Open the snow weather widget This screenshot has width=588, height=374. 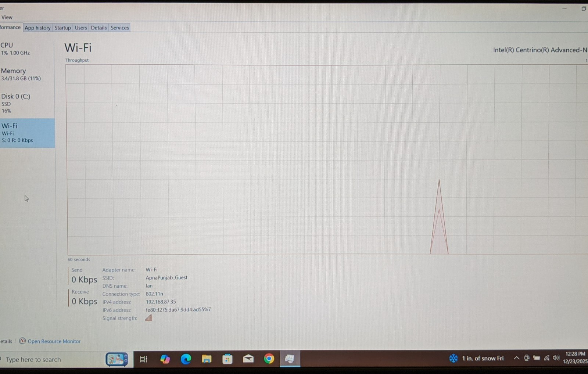click(x=476, y=358)
